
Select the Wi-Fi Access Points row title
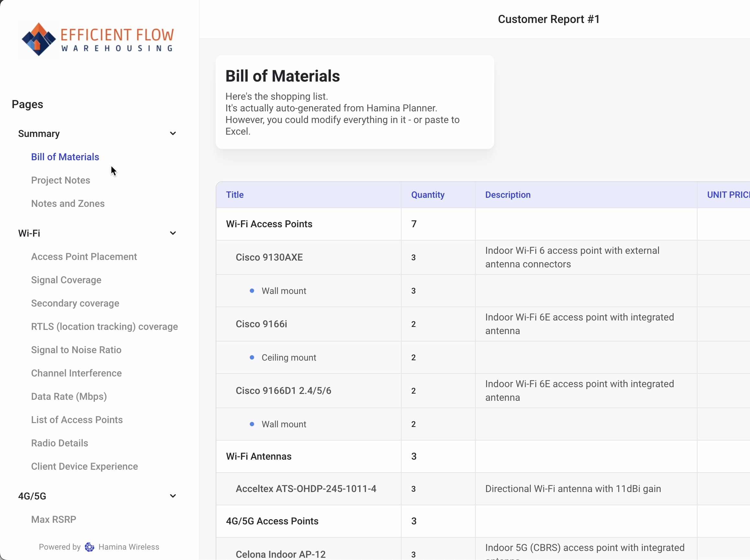click(269, 224)
